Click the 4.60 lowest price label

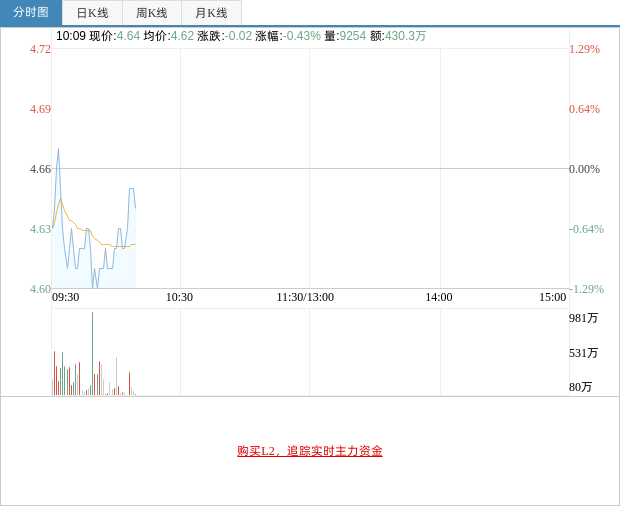pyautogui.click(x=40, y=289)
